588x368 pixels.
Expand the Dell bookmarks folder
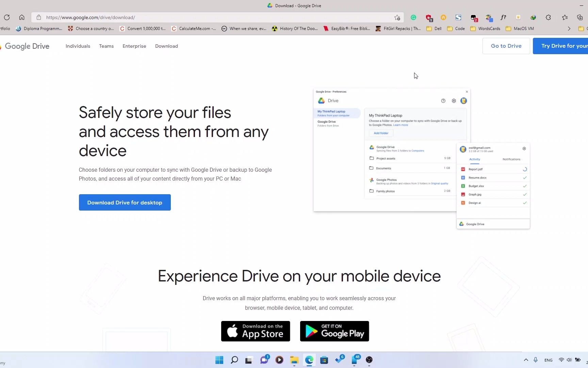434,29
